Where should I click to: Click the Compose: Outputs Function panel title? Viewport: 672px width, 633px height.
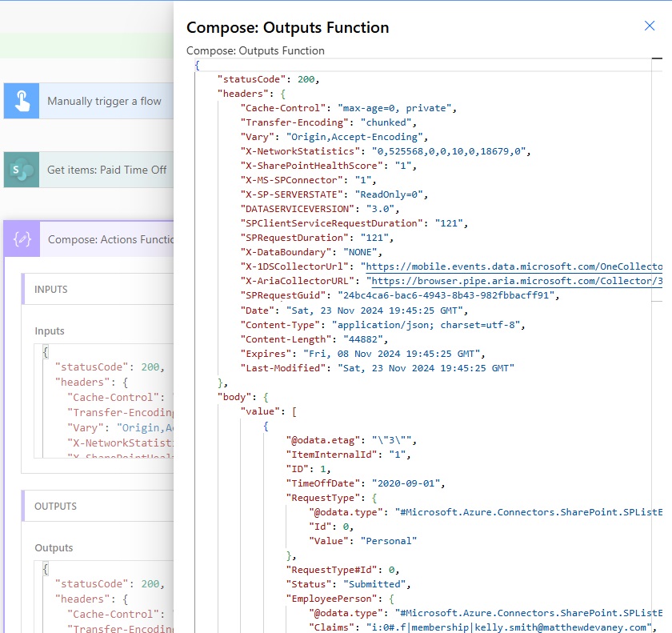point(287,27)
